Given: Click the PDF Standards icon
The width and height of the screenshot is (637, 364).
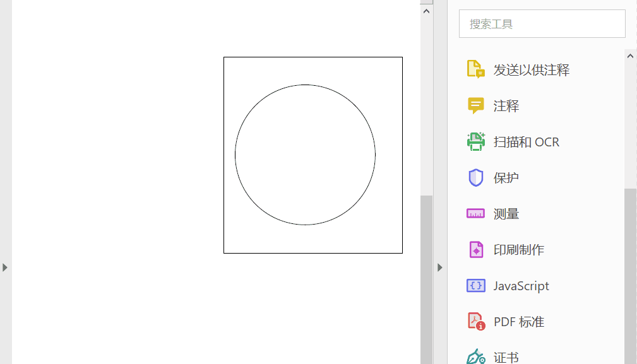Looking at the screenshot, I should pos(476,321).
